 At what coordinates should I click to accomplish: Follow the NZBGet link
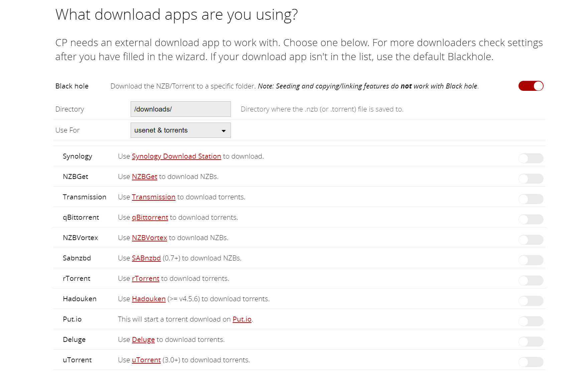click(x=144, y=177)
